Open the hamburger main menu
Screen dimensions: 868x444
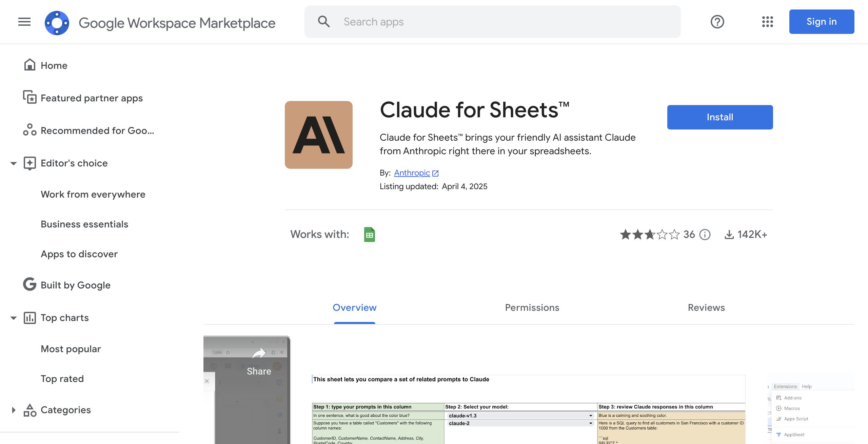(x=24, y=22)
